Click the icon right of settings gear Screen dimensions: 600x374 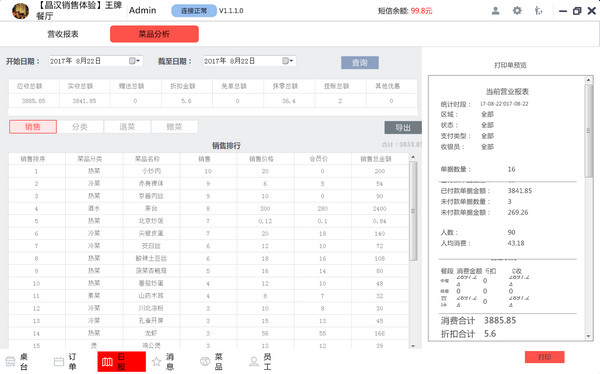tap(538, 11)
